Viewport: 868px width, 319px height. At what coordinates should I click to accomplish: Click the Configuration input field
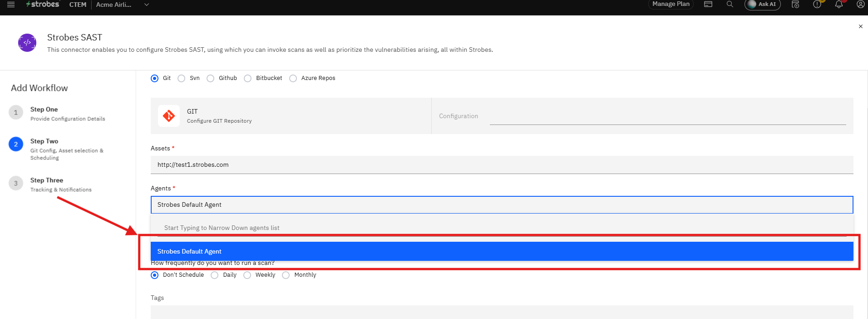668,117
